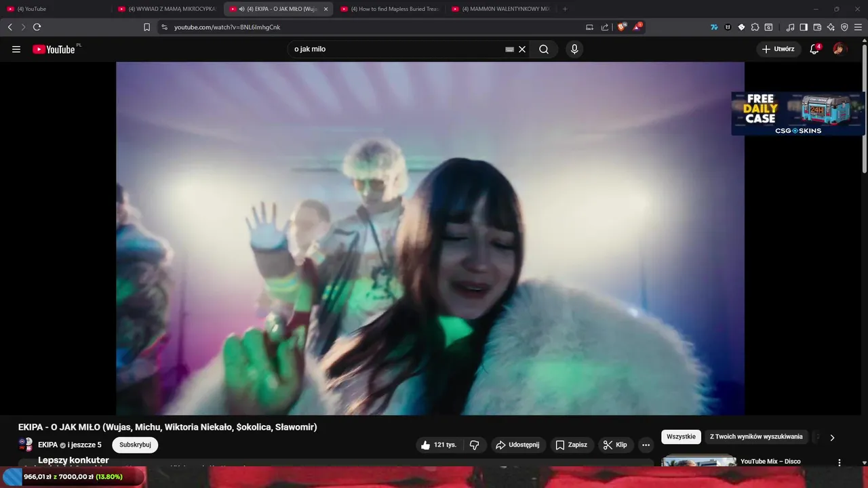This screenshot has height=488, width=868.
Task: Open Brave Wallet
Action: pyautogui.click(x=817, y=27)
